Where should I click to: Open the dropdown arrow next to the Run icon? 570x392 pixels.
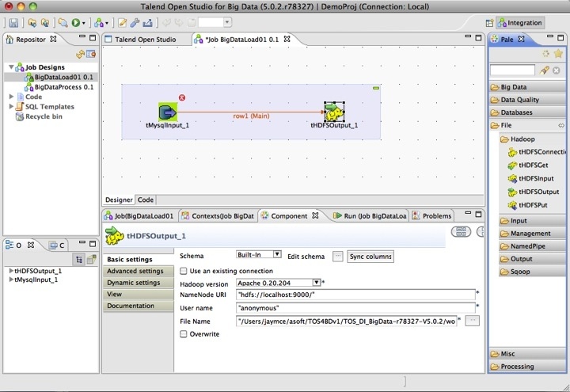click(x=84, y=23)
